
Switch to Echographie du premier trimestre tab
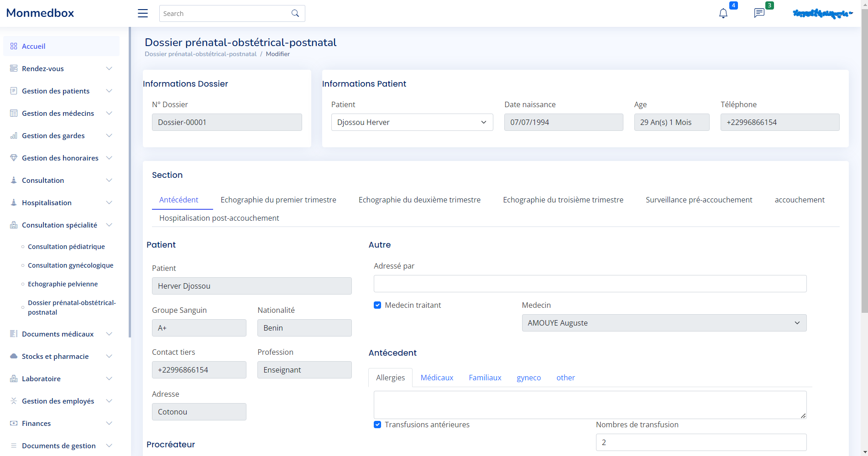pos(278,200)
